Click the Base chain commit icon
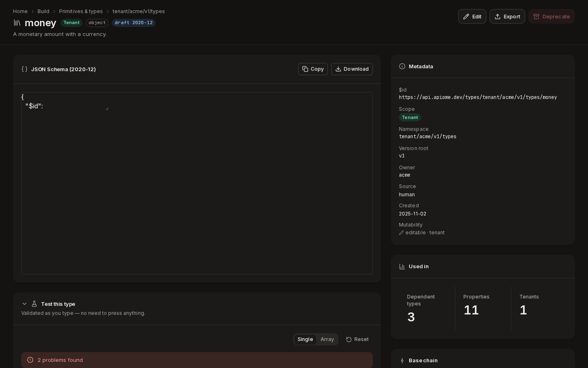This screenshot has width=588, height=368. pyautogui.click(x=402, y=361)
